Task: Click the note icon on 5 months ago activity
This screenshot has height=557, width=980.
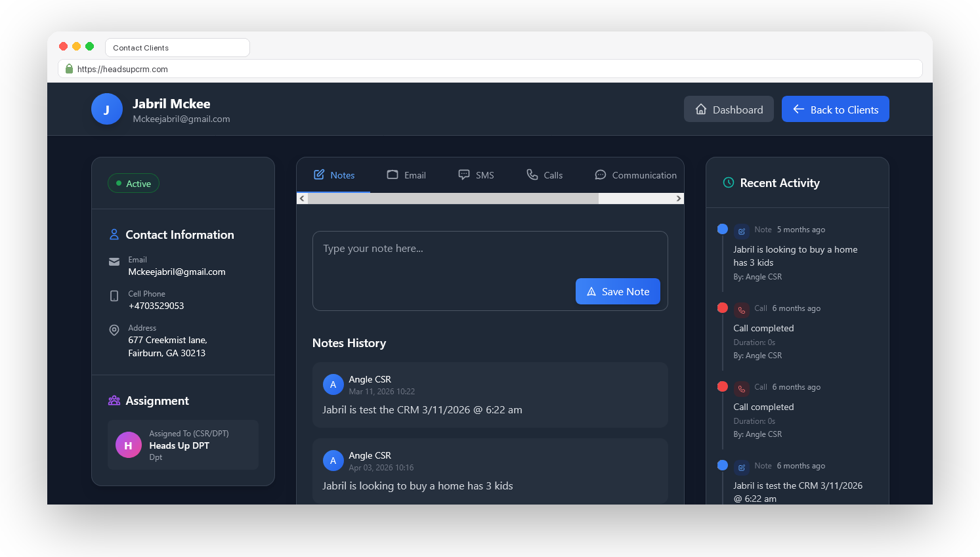Action: [x=742, y=231]
